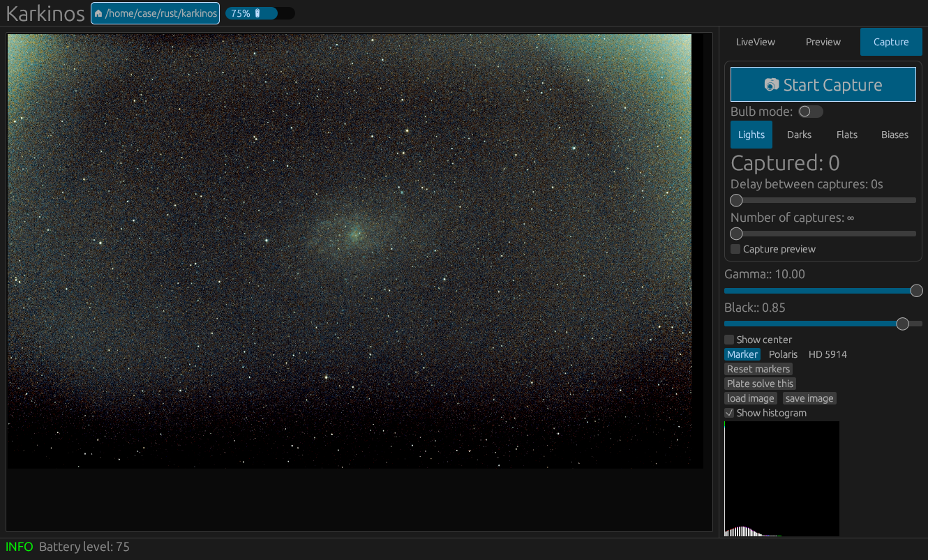The image size is (928, 560).
Task: Click the camera icon on Start Capture
Action: coord(771,85)
